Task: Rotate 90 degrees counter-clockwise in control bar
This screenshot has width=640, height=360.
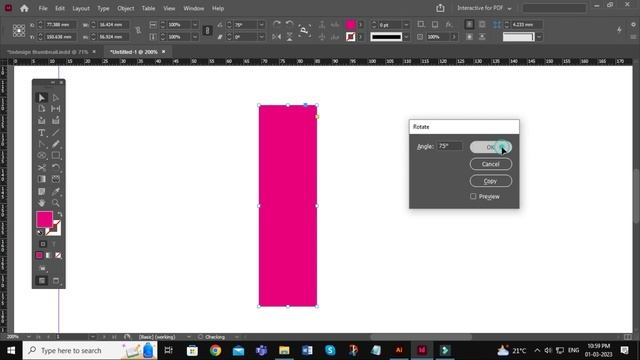Action: (289, 24)
